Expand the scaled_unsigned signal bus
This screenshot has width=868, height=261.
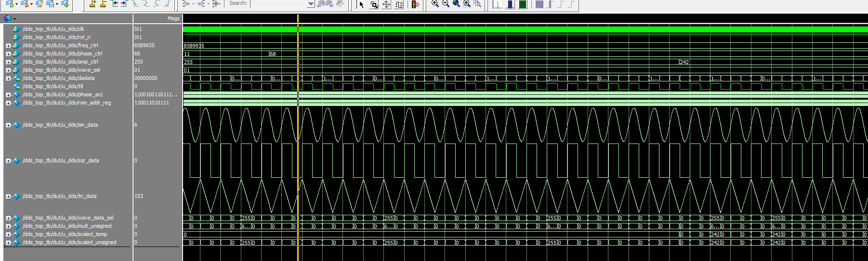click(x=8, y=243)
